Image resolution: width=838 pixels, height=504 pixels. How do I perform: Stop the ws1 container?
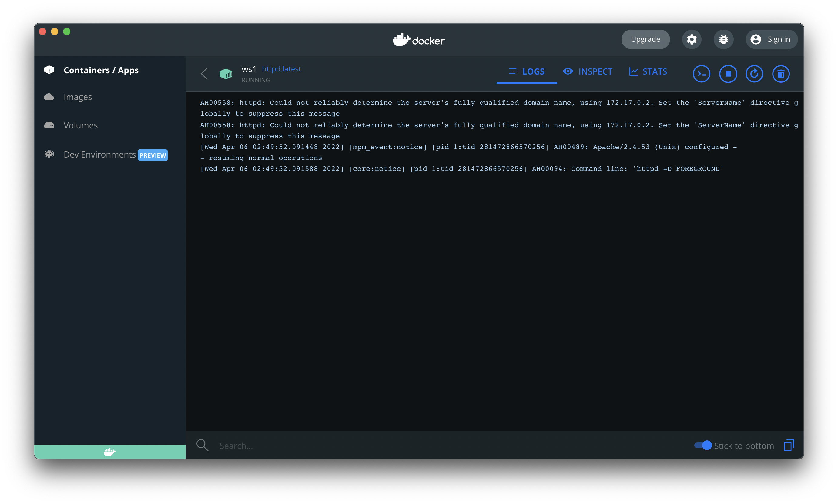(x=728, y=74)
